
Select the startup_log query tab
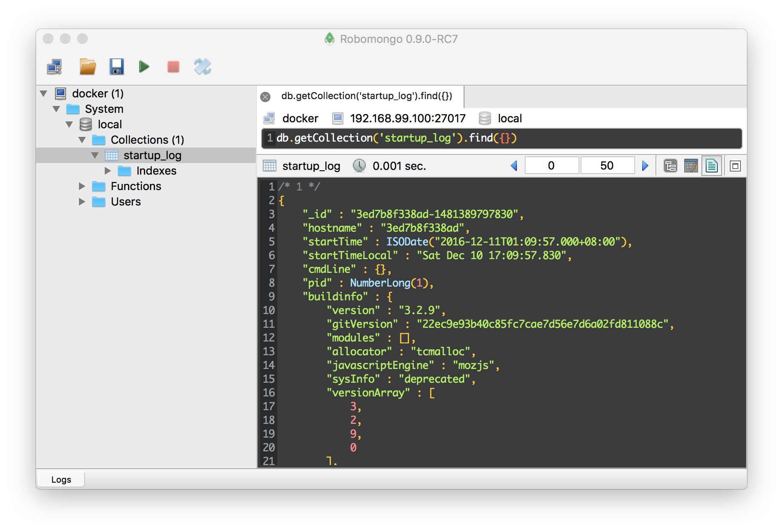[366, 96]
